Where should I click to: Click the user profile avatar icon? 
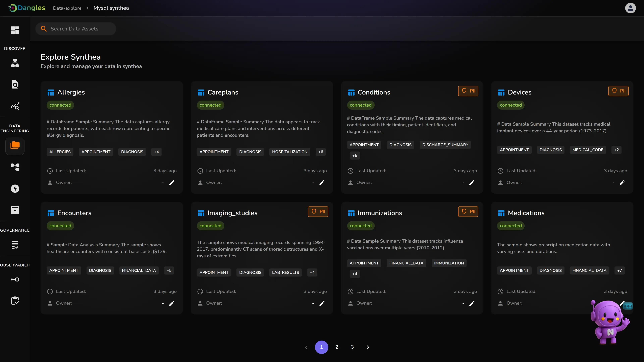pos(630,8)
